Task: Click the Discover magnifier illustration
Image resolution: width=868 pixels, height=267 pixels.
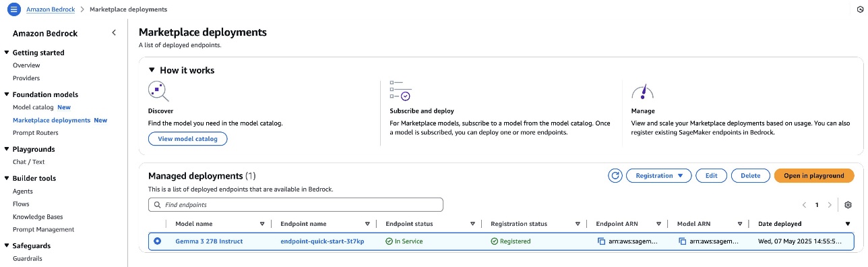Action: (x=158, y=91)
